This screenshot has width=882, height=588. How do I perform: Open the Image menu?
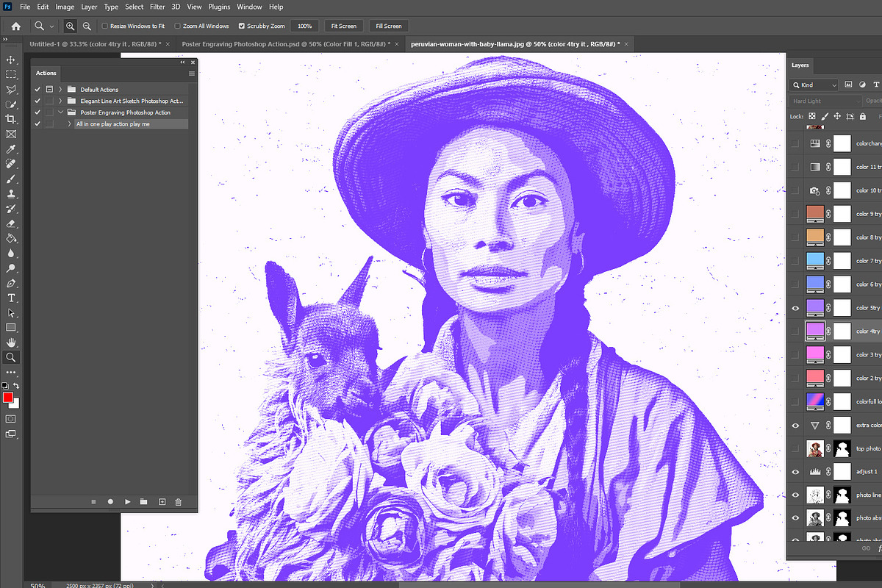pyautogui.click(x=65, y=7)
